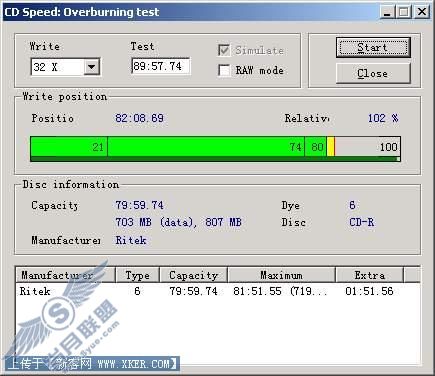Click the 100 marker on progress bar
This screenshot has height=376, width=435.
pyautogui.click(x=388, y=147)
